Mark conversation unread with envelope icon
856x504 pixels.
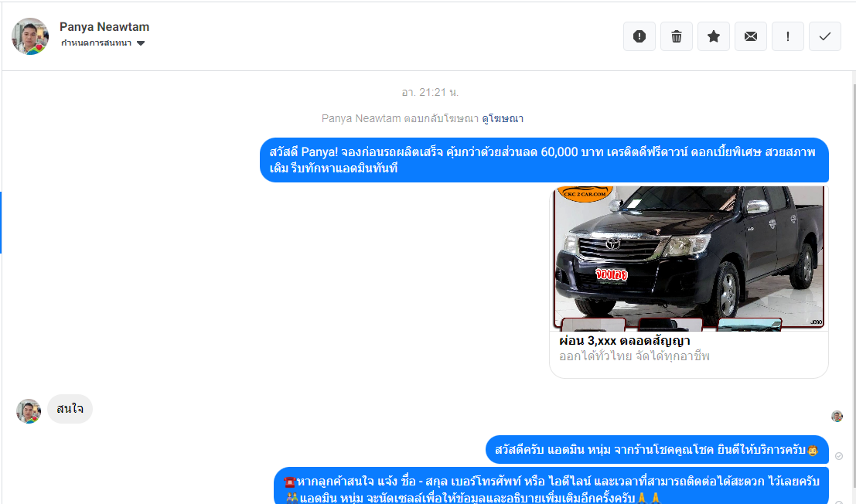pyautogui.click(x=751, y=36)
